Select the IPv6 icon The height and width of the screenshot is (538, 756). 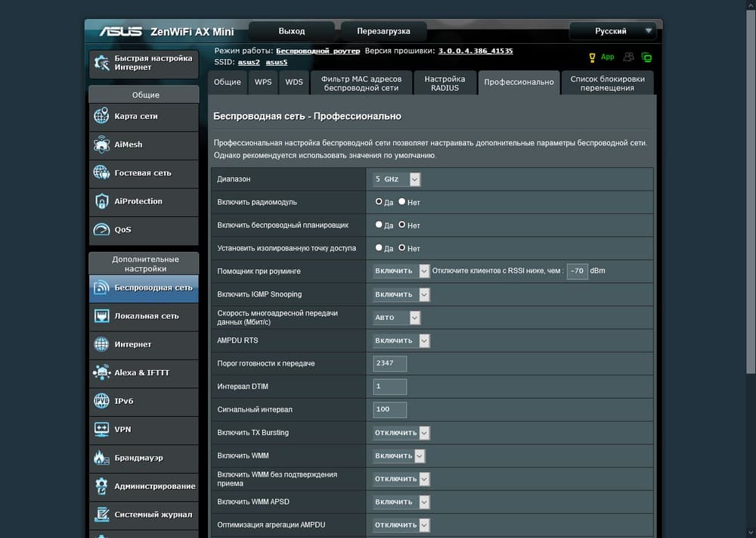click(x=101, y=401)
